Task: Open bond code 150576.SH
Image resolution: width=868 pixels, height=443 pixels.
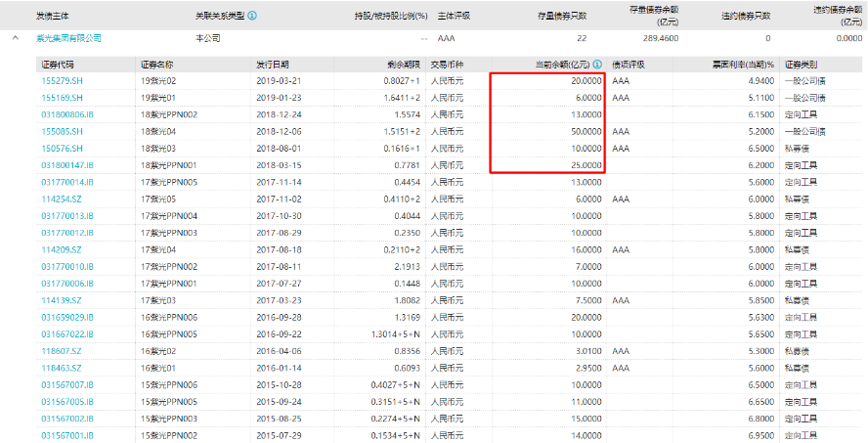Action: 62,149
